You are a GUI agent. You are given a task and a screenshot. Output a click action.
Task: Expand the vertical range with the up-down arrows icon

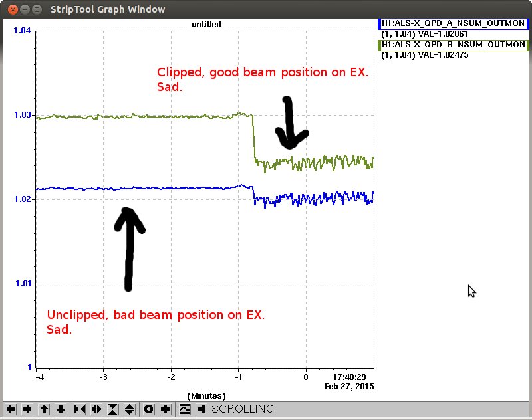(130, 409)
